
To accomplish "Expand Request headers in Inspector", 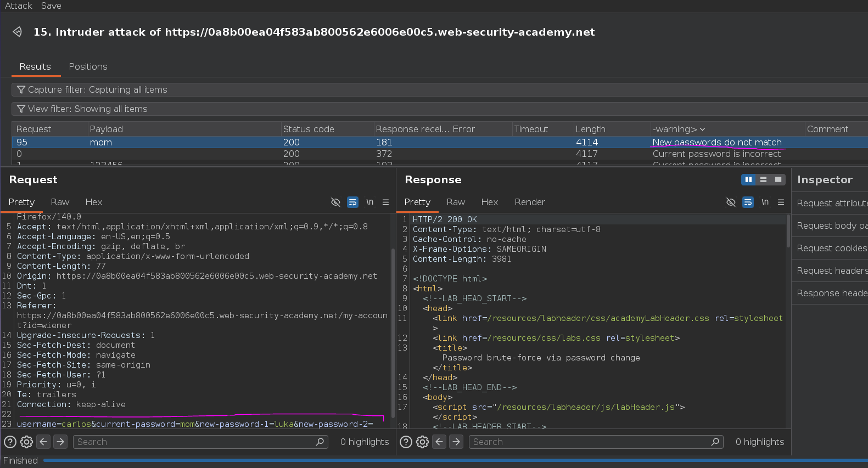I will click(830, 270).
